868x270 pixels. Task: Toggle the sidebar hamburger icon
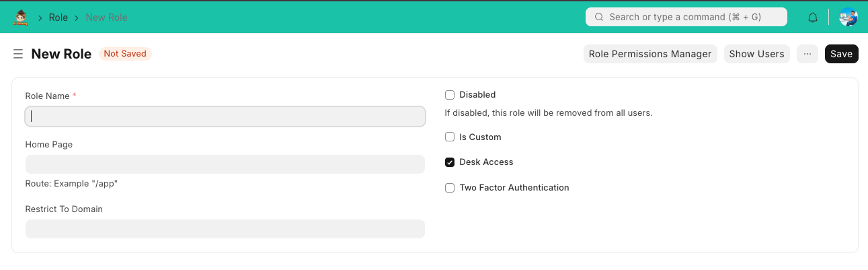pos(18,54)
